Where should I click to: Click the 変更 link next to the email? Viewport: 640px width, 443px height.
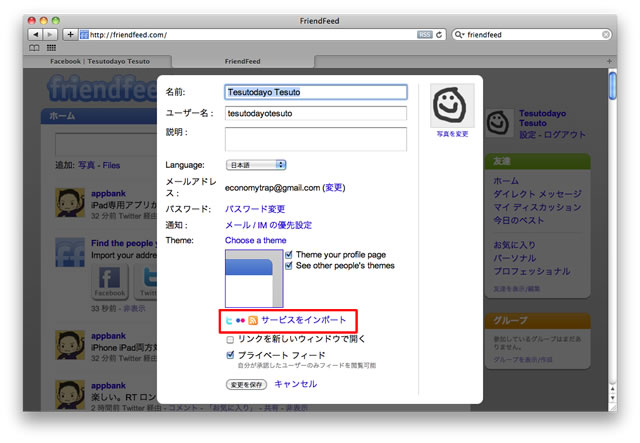(333, 188)
